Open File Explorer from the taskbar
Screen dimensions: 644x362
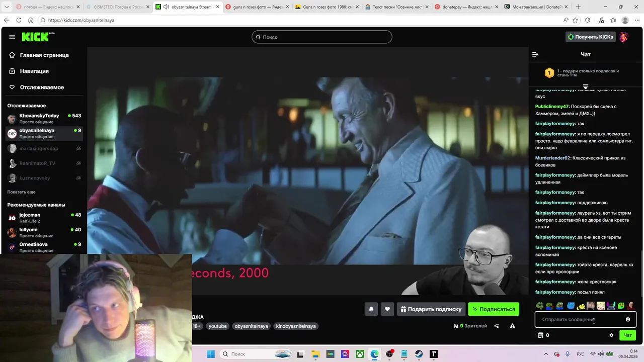click(315, 354)
